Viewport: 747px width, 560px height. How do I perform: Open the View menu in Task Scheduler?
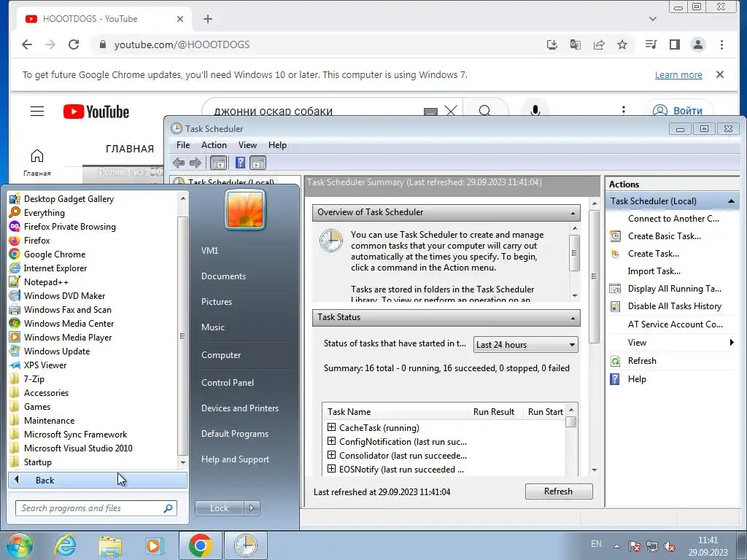247,145
